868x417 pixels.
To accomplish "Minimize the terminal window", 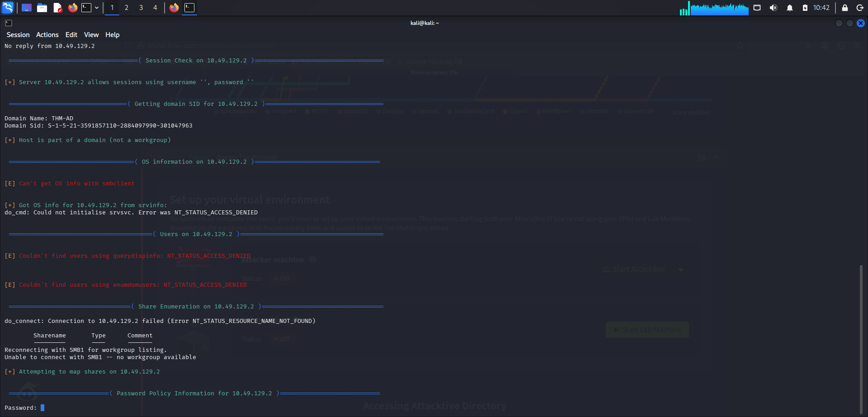I will click(x=839, y=23).
